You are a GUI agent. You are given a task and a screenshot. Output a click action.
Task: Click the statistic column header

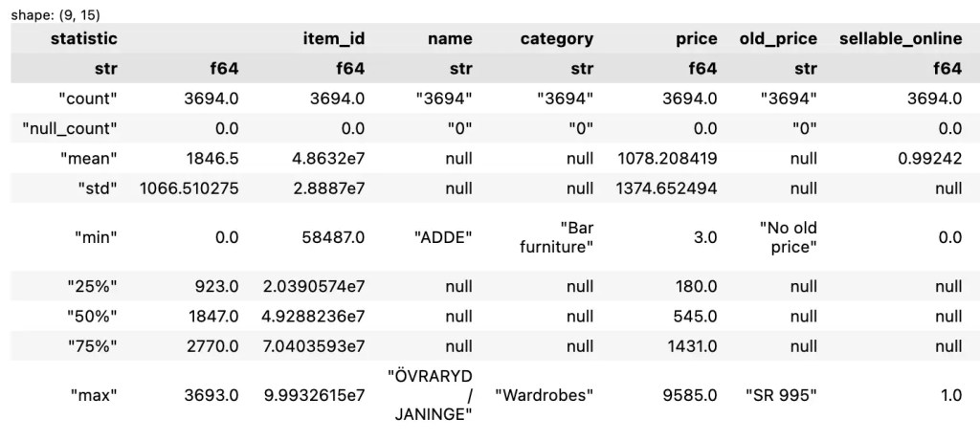(x=84, y=39)
